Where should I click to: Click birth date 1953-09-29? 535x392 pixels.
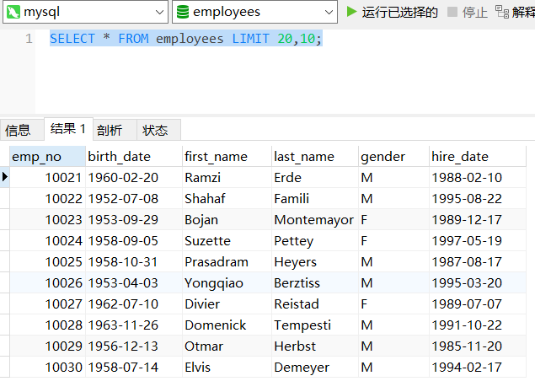pyautogui.click(x=123, y=220)
